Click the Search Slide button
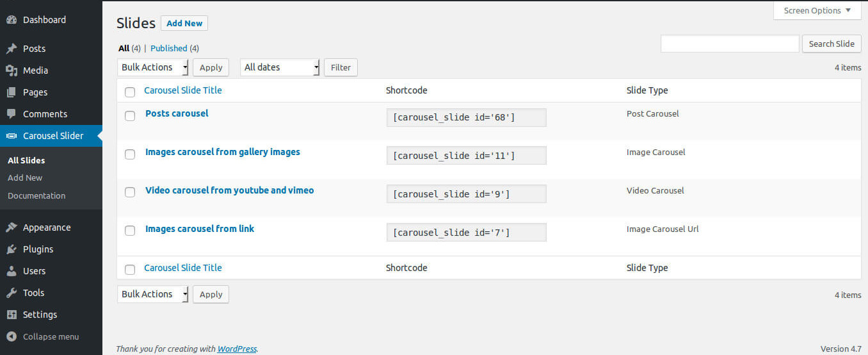Image resolution: width=868 pixels, height=355 pixels. (x=832, y=44)
